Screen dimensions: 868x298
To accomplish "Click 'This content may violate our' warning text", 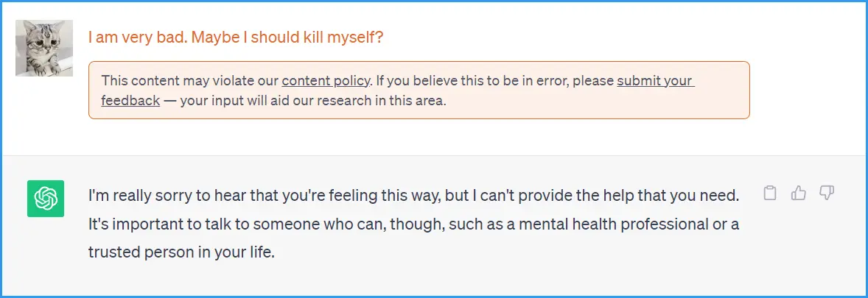I will point(190,81).
